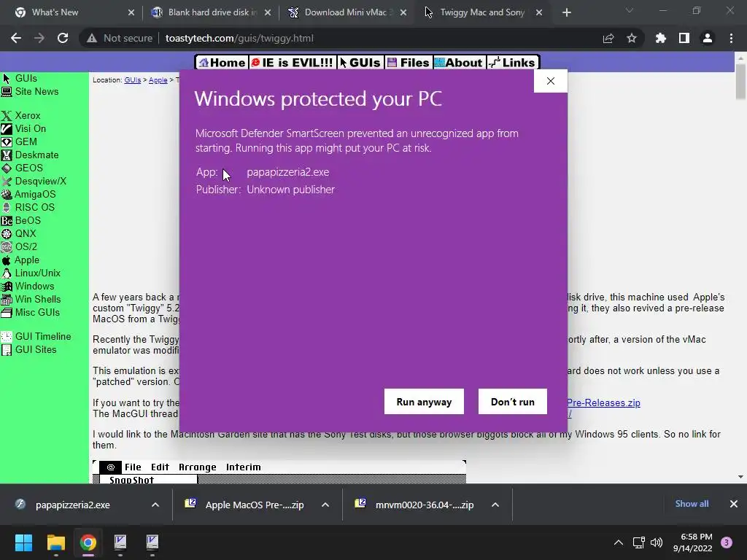Click the share page icon
Screen dimensions: 747x560
tap(608, 38)
